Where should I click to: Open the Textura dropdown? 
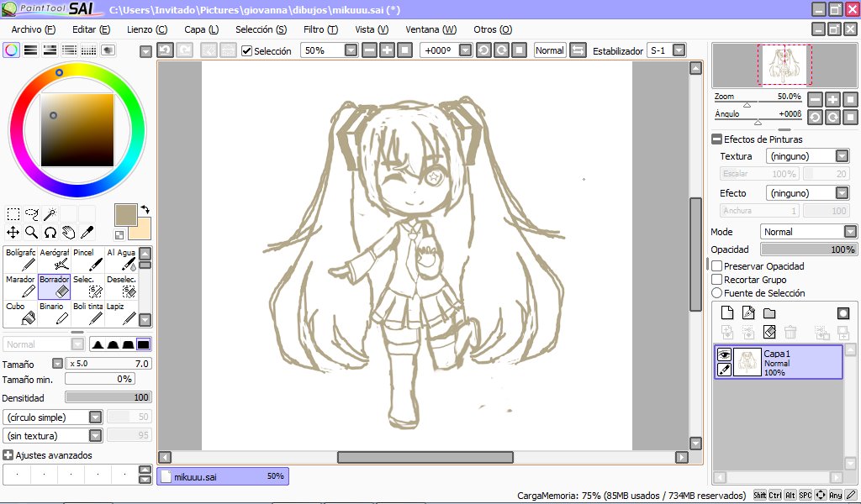coord(842,156)
